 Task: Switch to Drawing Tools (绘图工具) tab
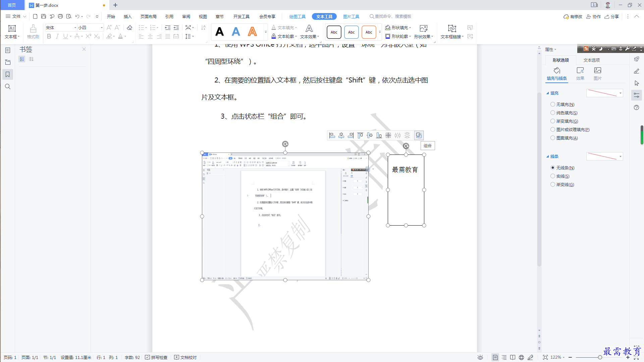(x=298, y=16)
